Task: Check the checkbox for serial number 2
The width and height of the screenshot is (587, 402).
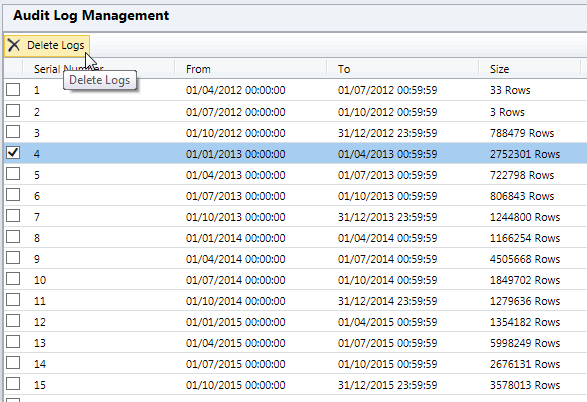Action: click(x=13, y=110)
